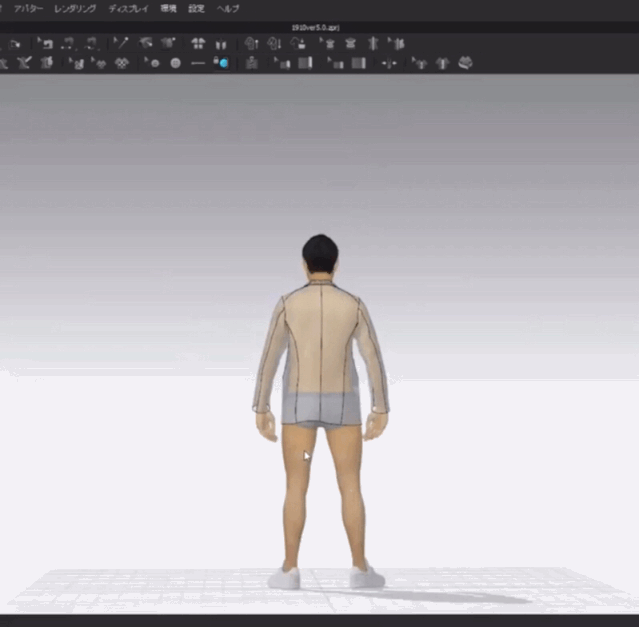The image size is (639, 627).
Task: Click the garment with down arrow icon
Action: [x=274, y=43]
